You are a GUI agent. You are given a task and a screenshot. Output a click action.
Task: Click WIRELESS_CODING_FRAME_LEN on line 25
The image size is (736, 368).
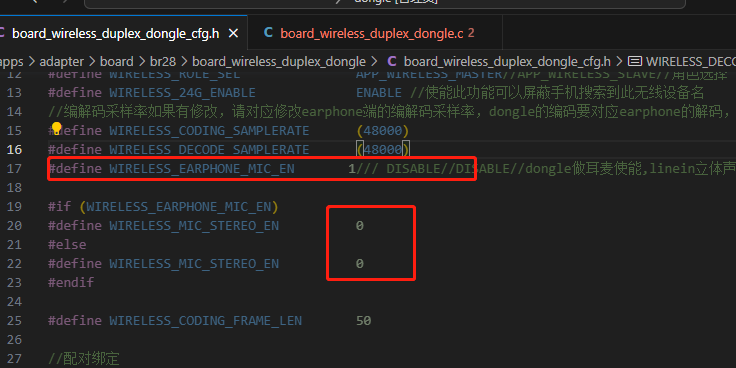click(x=206, y=321)
